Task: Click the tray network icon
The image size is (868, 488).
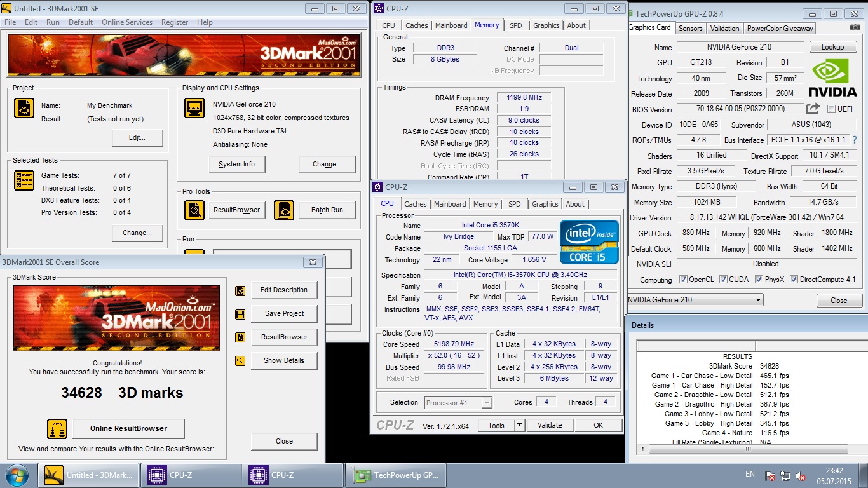Action: tap(786, 475)
